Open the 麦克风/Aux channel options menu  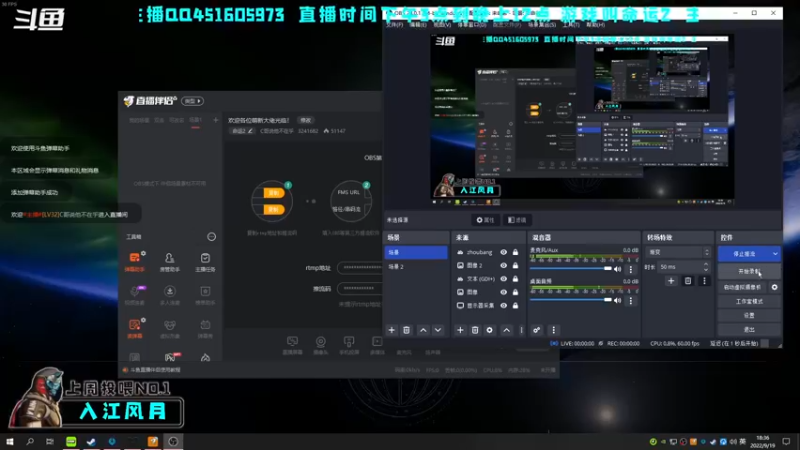pyautogui.click(x=631, y=269)
